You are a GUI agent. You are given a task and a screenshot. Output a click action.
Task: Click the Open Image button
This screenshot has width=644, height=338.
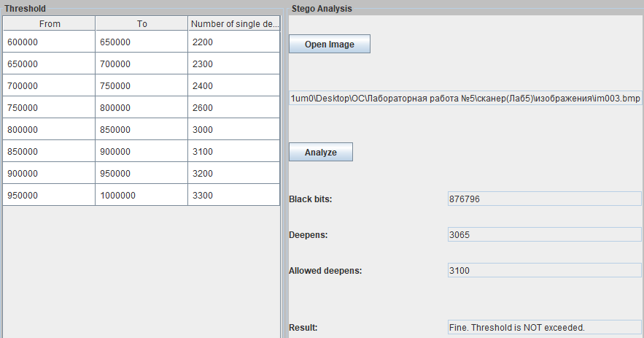click(x=330, y=44)
